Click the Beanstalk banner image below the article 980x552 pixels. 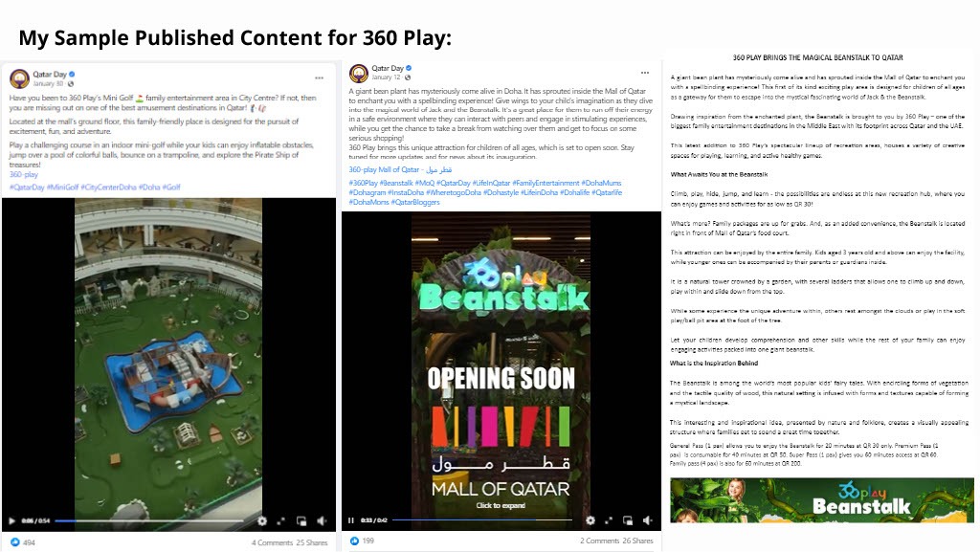point(821,500)
